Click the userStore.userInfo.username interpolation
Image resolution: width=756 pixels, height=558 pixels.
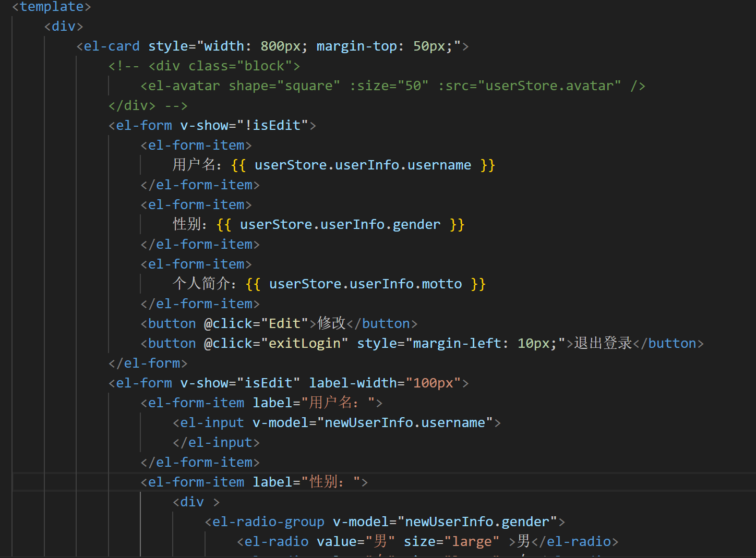363,165
